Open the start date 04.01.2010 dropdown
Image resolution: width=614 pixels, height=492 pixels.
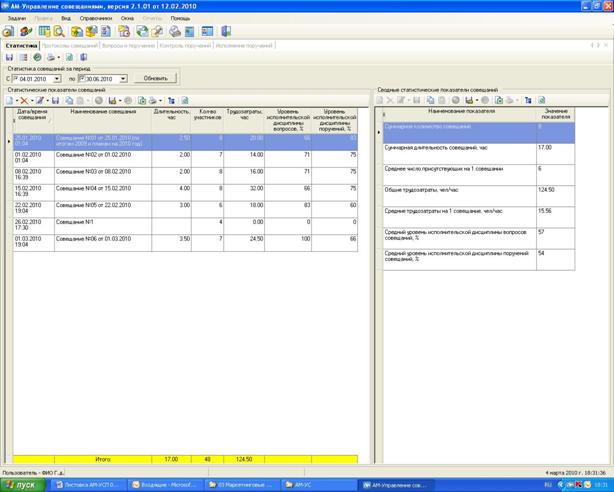coord(57,78)
